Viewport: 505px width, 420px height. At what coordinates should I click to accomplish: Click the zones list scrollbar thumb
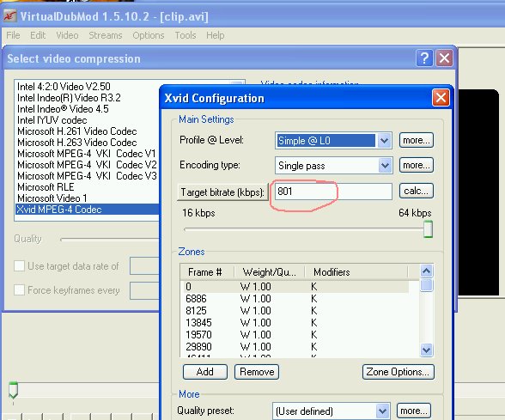tap(426, 285)
